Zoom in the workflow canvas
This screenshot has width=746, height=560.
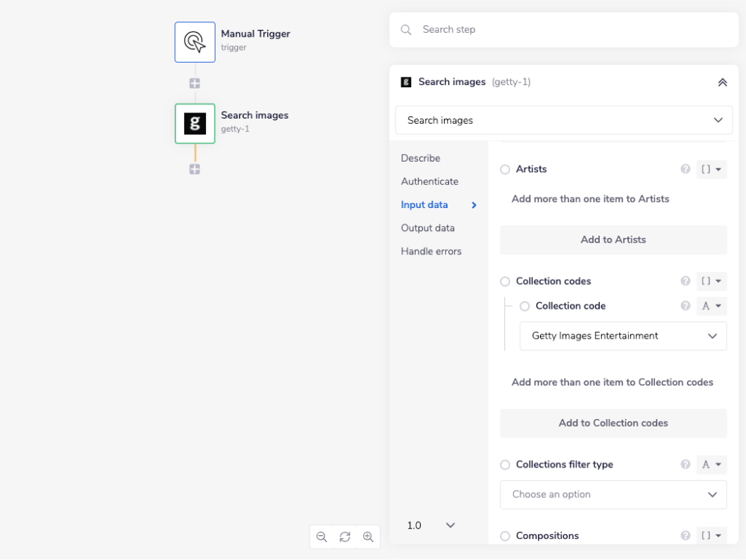pos(368,537)
